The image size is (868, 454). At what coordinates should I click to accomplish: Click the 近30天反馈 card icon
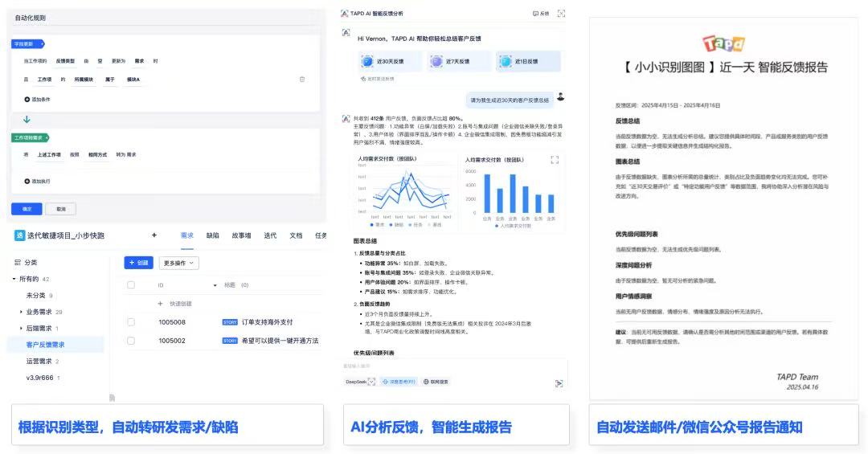[367, 61]
